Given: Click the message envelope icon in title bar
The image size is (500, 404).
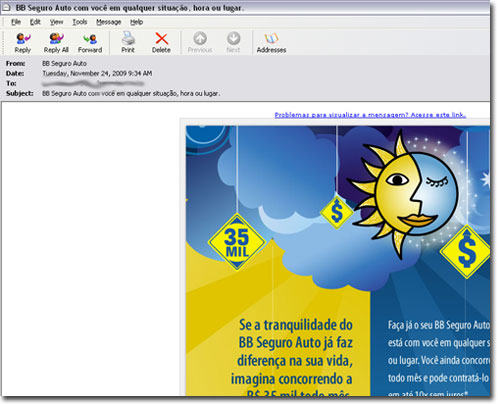Looking at the screenshot, I should point(7,7).
